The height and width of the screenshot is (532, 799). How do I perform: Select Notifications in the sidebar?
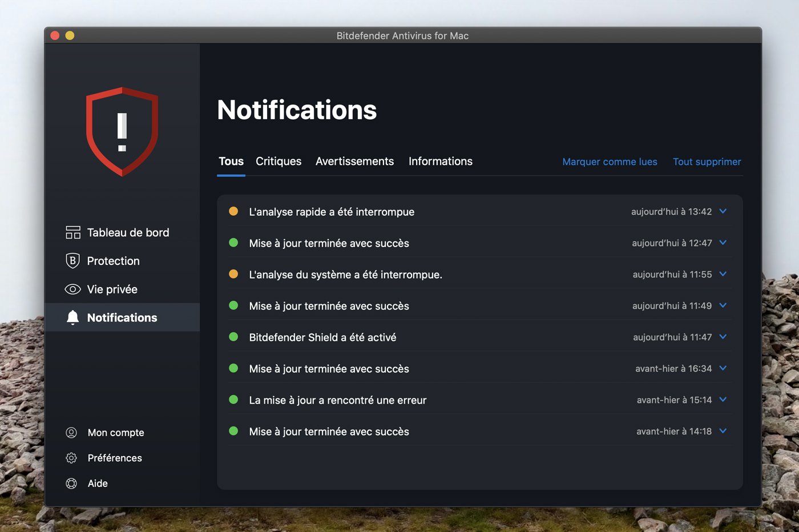122,317
